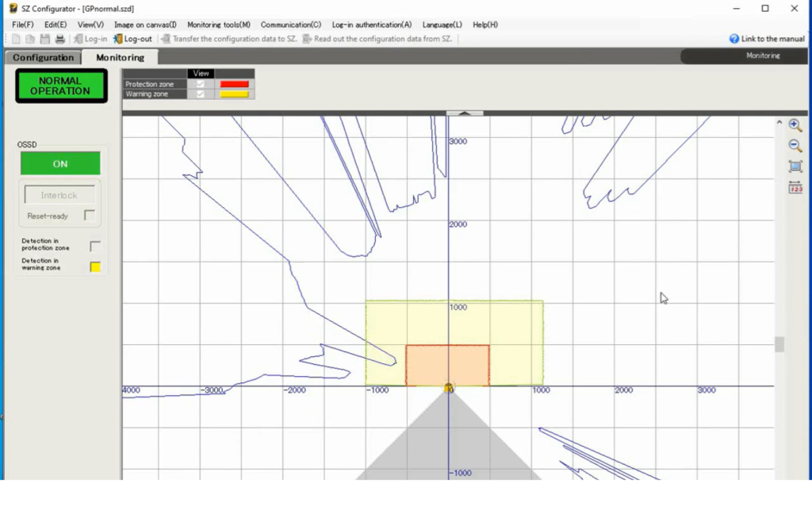Click the save disk icon in toolbar

[x=44, y=39]
